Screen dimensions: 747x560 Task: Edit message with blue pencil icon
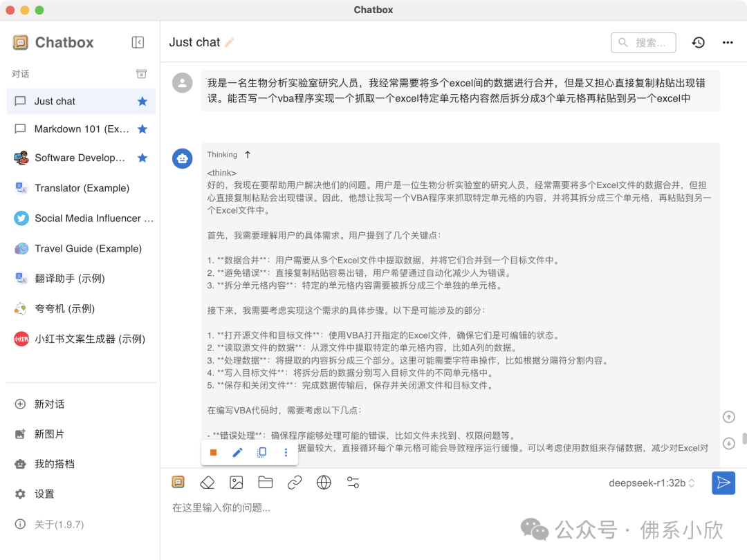237,452
